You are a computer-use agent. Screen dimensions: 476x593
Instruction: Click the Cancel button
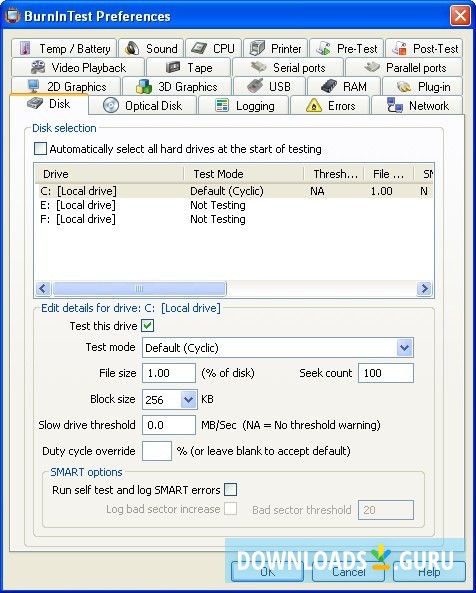pos(348,571)
